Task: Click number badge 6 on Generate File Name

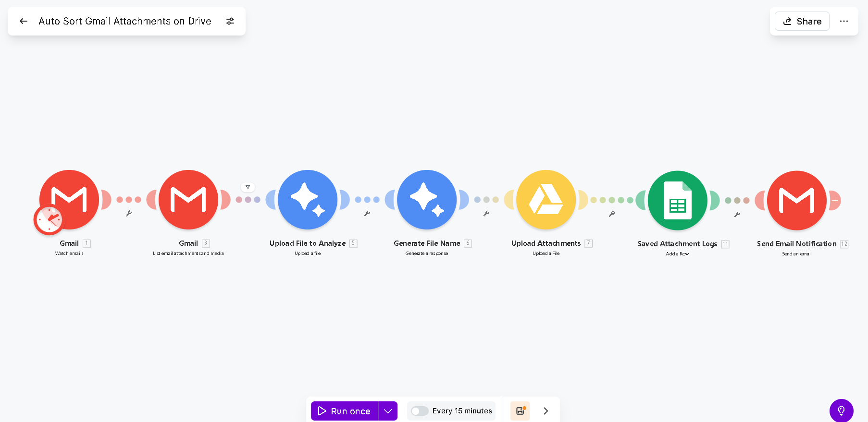Action: pyautogui.click(x=468, y=243)
